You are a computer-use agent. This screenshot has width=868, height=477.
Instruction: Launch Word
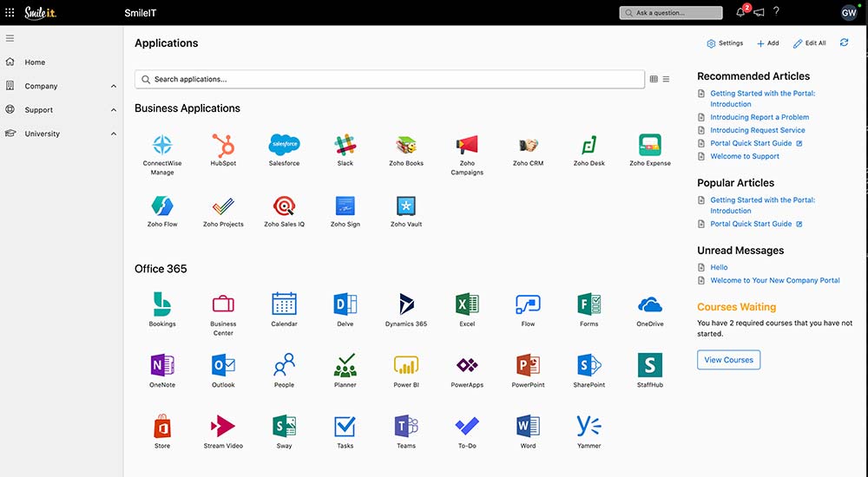(x=528, y=426)
